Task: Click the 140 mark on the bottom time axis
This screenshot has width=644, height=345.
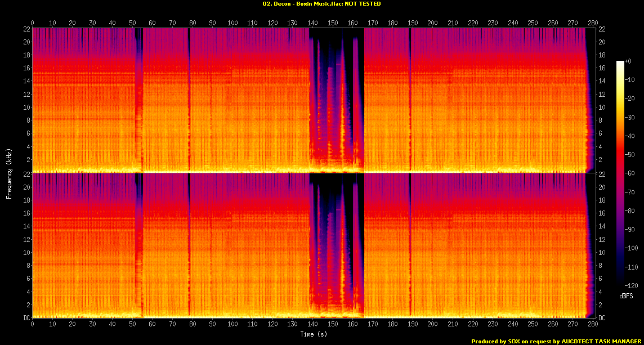Action: point(312,325)
